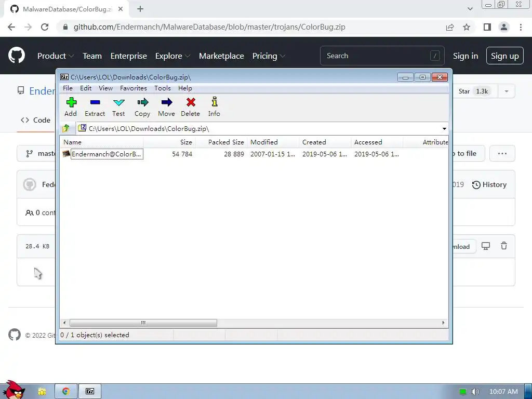Sort the list by Size column
Screen dimensions: 532x399
click(169, 142)
